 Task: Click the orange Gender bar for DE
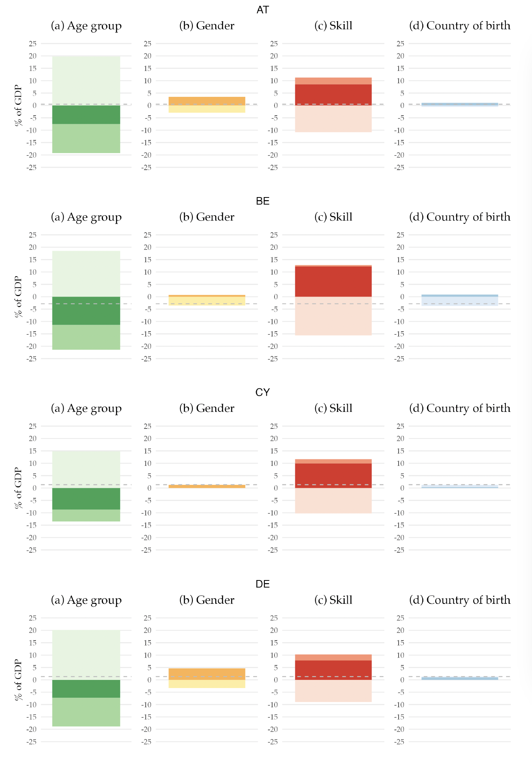pyautogui.click(x=207, y=674)
